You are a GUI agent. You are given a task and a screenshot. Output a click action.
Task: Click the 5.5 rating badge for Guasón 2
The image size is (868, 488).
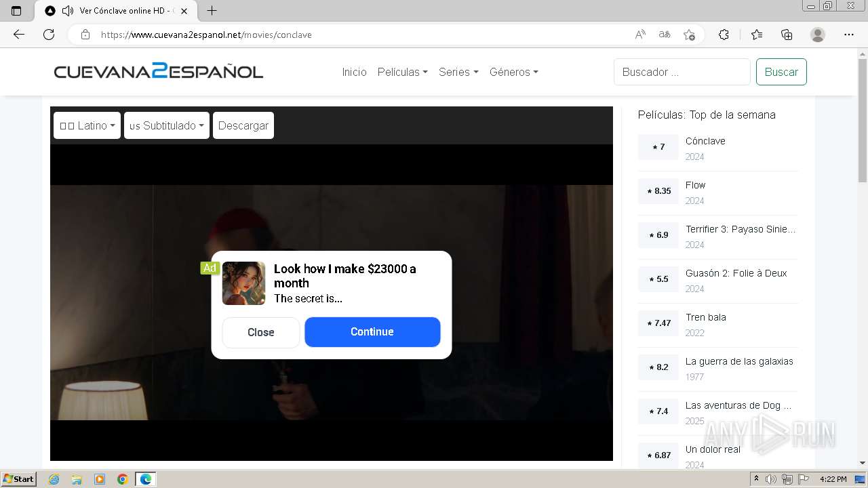click(x=658, y=279)
